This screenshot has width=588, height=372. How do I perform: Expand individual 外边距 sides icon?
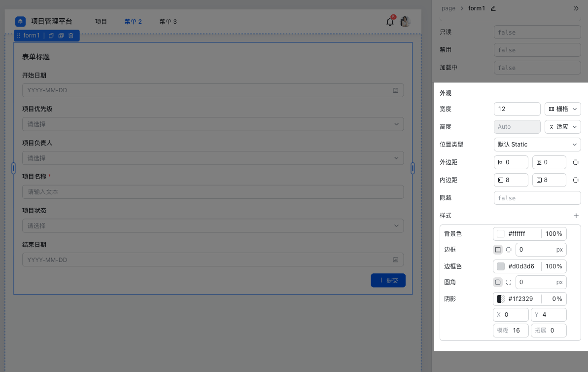tap(576, 162)
